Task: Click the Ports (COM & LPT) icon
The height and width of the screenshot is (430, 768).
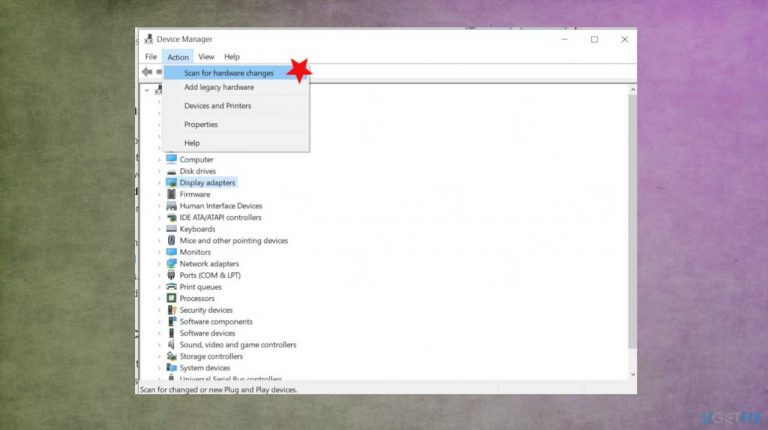Action: click(171, 275)
